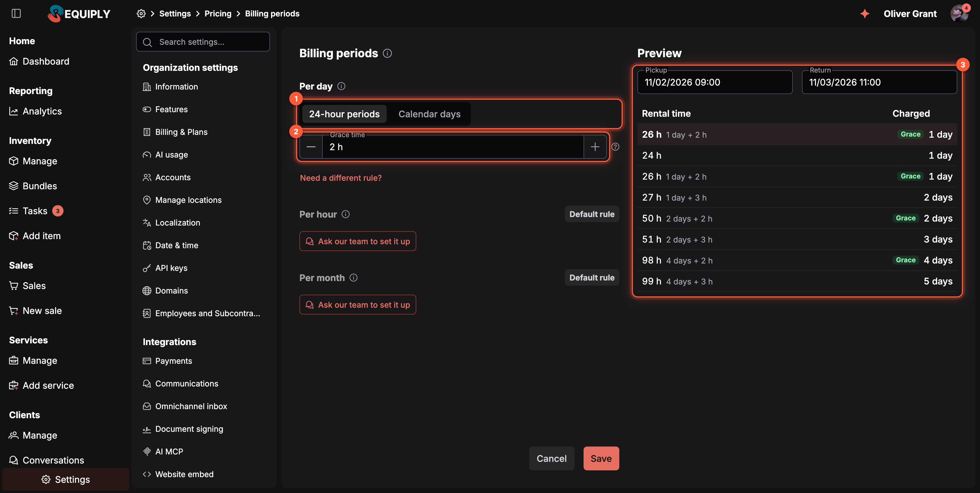Image resolution: width=980 pixels, height=493 pixels.
Task: Ask team to set up Per month
Action: tap(358, 305)
